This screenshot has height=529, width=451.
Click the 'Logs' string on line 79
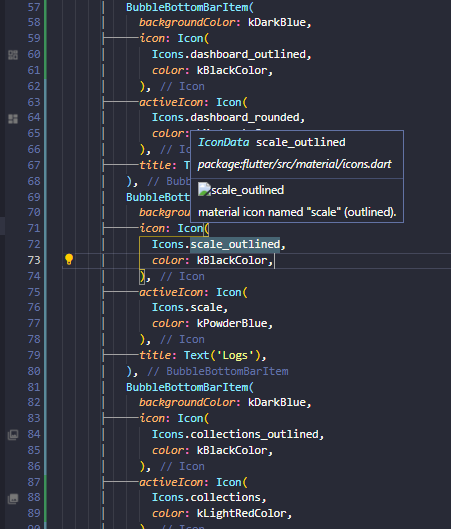click(235, 355)
